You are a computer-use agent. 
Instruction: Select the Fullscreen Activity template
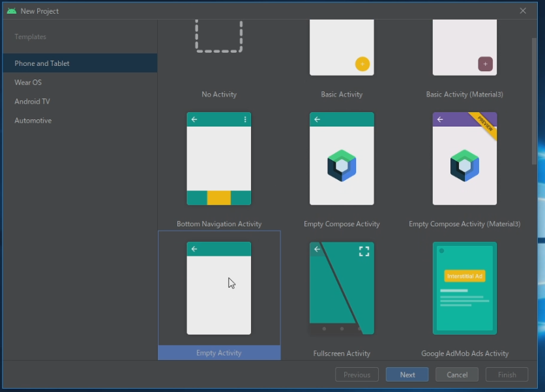[x=342, y=288]
